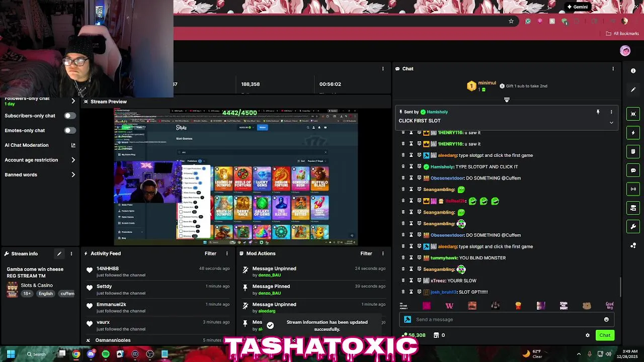This screenshot has width=644, height=362.
Task: Insert the french fries emote
Action: (x=518, y=306)
